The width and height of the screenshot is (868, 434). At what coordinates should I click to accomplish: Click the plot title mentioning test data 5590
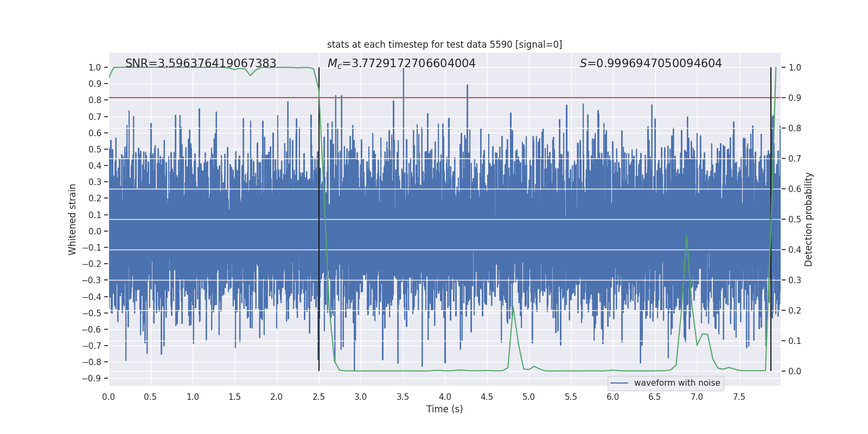click(x=444, y=44)
